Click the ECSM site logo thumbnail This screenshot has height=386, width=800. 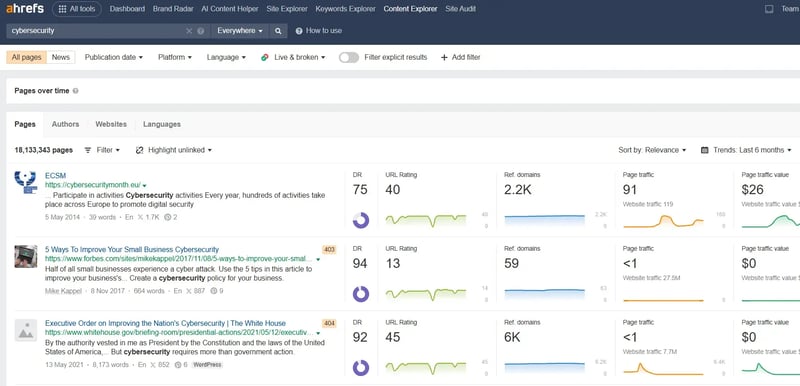point(26,182)
